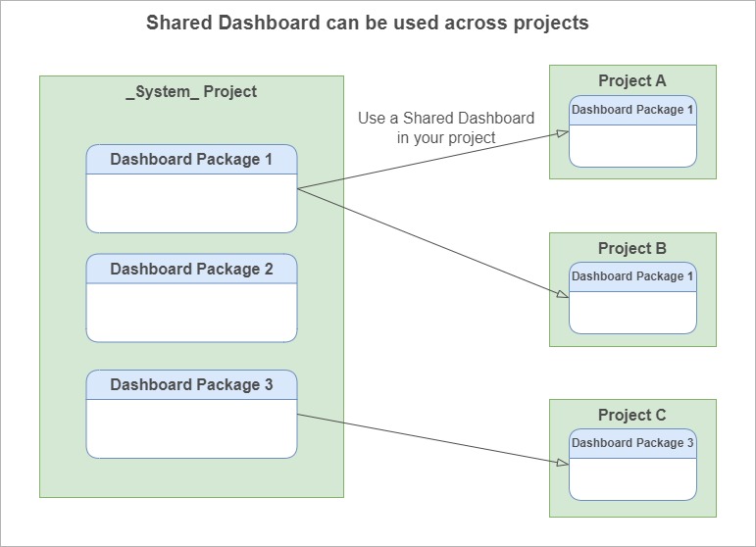Click the arrowhead pointing into Project A
Screen dimensions: 756x547
tap(563, 133)
